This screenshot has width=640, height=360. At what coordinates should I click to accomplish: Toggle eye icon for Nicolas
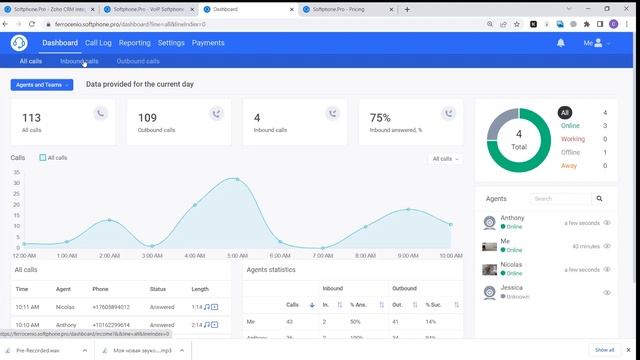[x=607, y=269]
